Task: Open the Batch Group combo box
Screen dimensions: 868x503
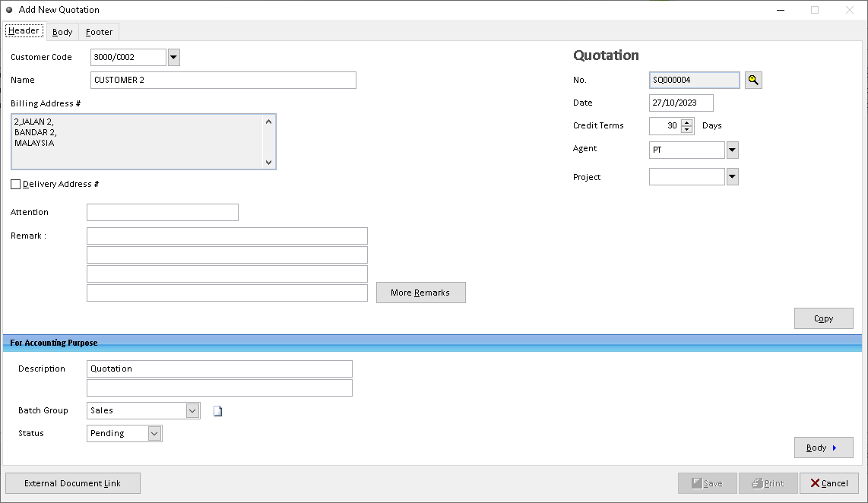Action: click(192, 410)
